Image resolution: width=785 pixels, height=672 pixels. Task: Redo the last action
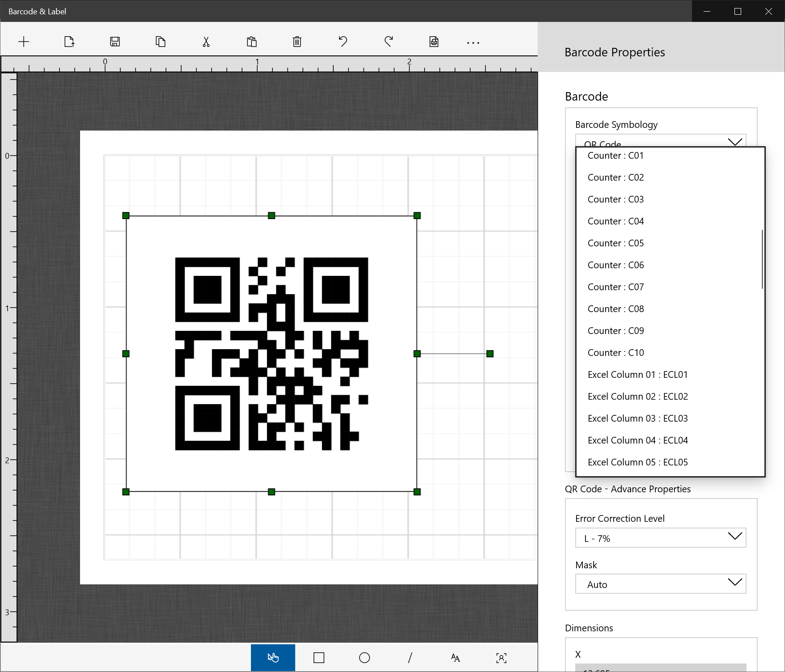click(389, 42)
